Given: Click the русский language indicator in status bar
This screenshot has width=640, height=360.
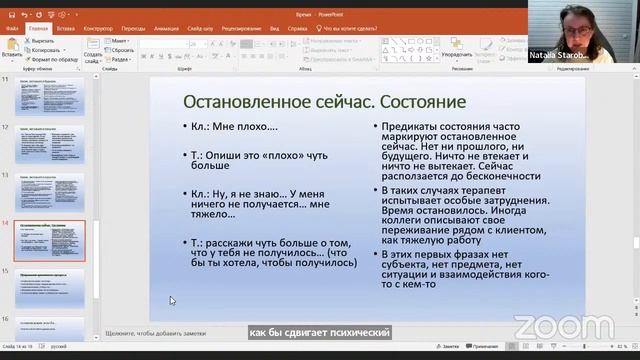Looking at the screenshot, I should (59, 347).
